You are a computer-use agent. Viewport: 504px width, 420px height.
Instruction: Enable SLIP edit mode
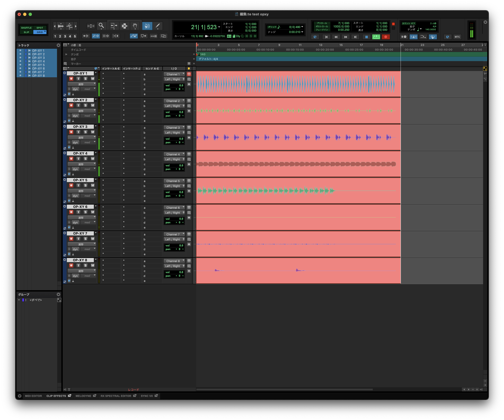point(26,32)
